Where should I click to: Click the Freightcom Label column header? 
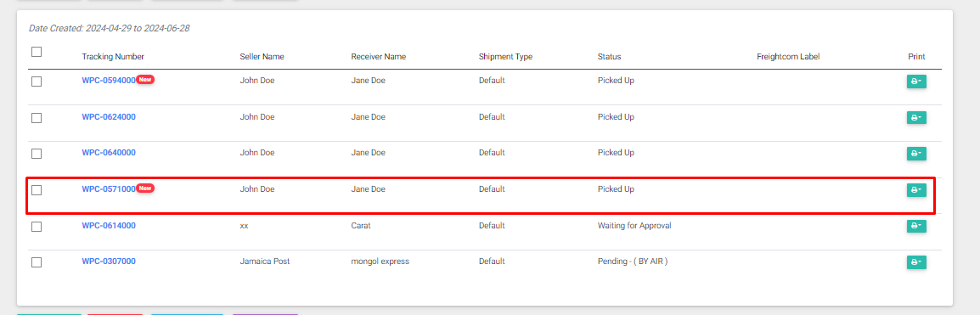pos(788,57)
